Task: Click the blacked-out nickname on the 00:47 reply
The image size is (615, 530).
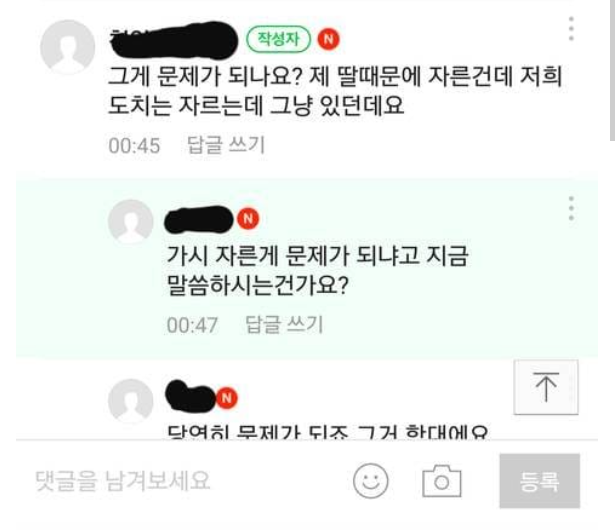Action: tap(199, 220)
